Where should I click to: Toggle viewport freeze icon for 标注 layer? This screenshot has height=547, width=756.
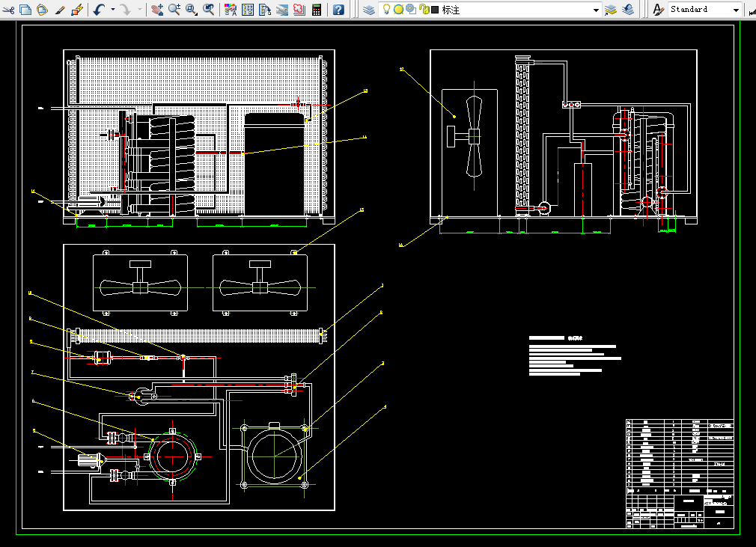pyautogui.click(x=411, y=9)
